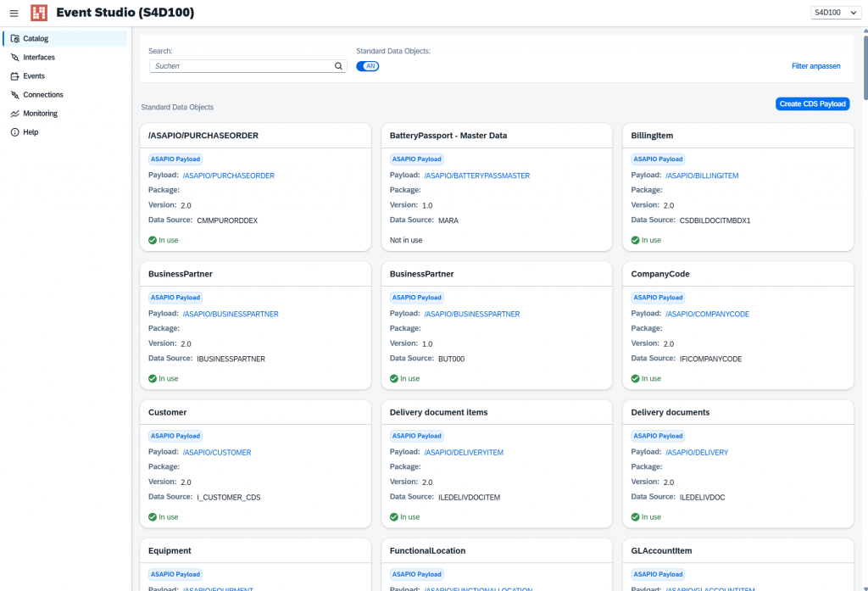
Task: Open the hamburger navigation menu
Action: pos(14,13)
